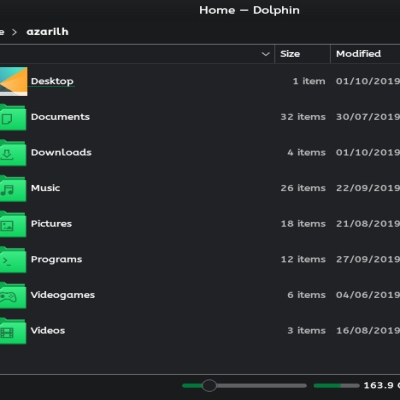
Task: Click the '6 items' size of Videogames
Action: click(x=306, y=295)
